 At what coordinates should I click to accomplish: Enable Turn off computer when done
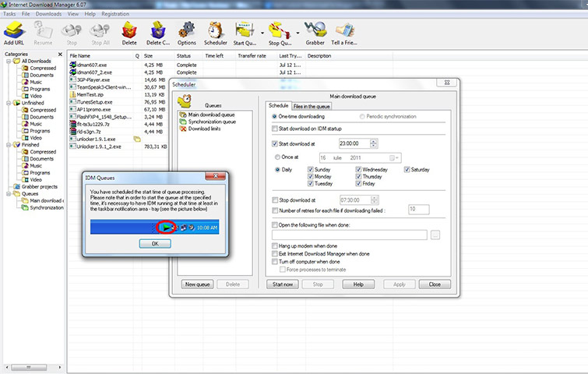(x=275, y=262)
